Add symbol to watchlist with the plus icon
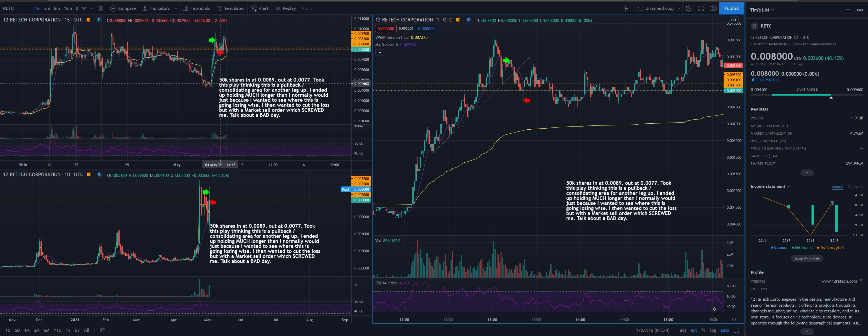 tap(848, 10)
